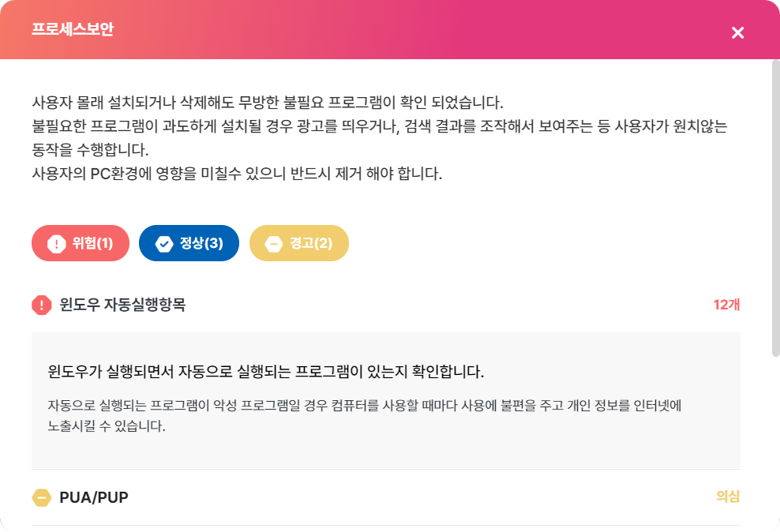Viewport: 780px width, 532px height.
Task: Click the minus icon in 경고 pill
Action: [x=273, y=244]
